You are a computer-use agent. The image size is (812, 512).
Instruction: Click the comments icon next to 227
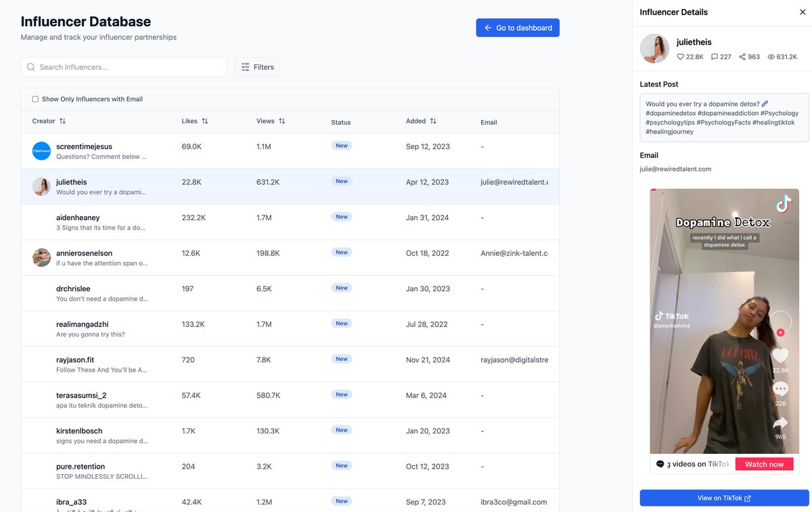coord(715,57)
